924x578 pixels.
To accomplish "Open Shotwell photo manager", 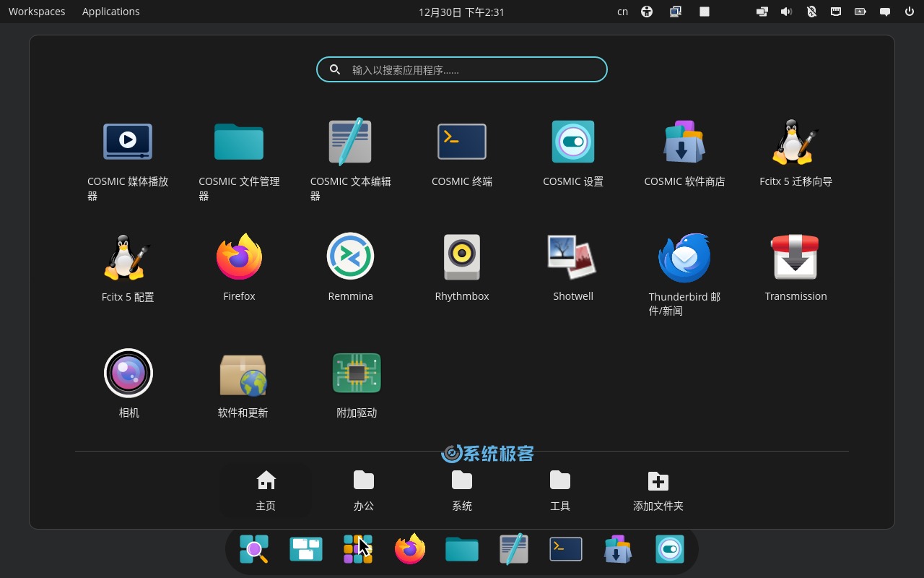I will point(573,257).
